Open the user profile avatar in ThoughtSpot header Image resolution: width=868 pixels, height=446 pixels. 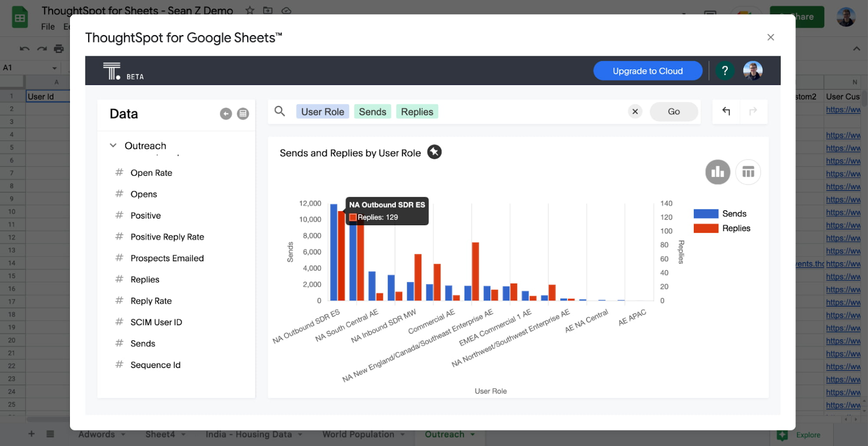(x=752, y=71)
